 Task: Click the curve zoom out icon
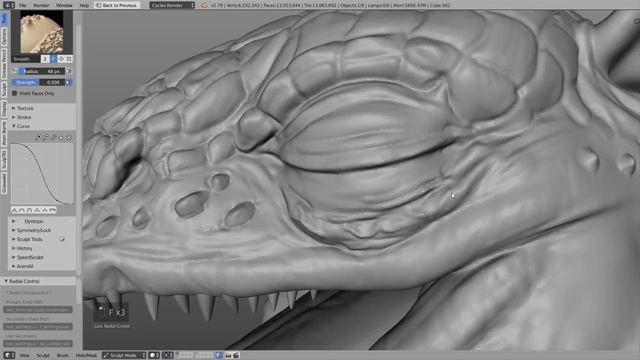click(x=46, y=138)
